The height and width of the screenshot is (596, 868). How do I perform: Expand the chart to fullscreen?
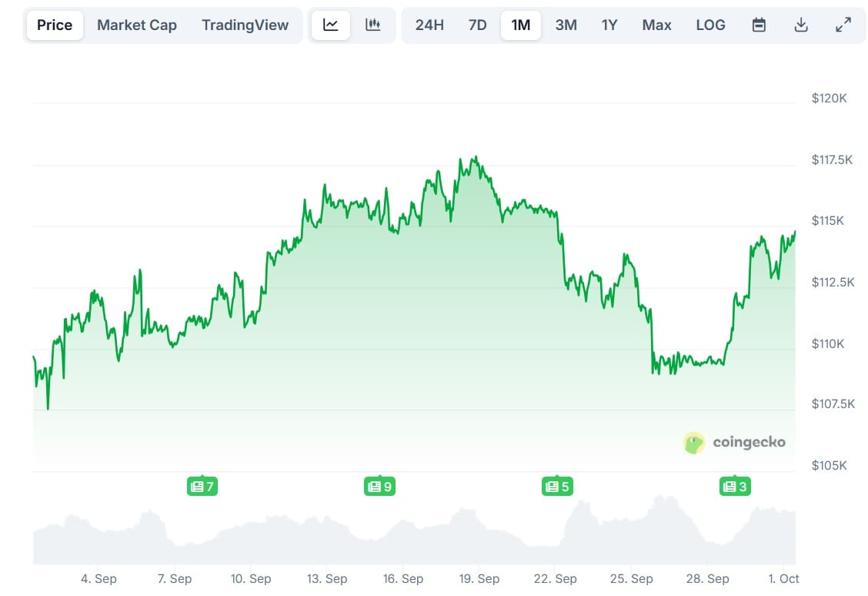click(843, 24)
